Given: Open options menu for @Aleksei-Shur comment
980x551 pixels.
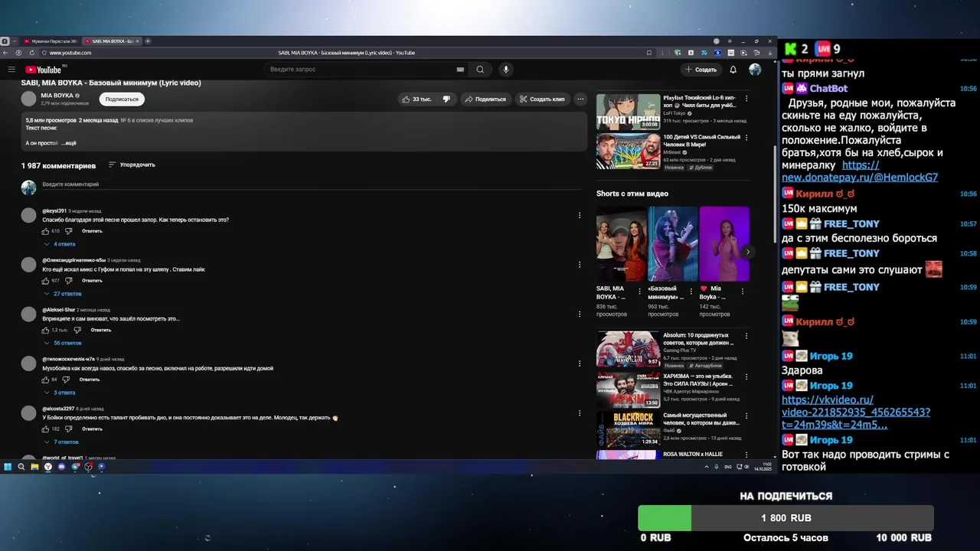Looking at the screenshot, I should [580, 314].
